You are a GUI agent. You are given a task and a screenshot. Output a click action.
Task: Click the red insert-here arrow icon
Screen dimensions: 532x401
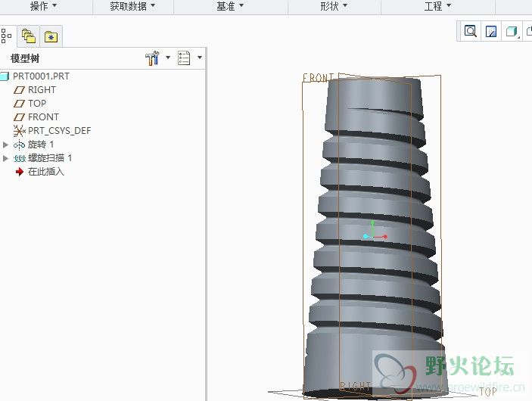tap(20, 172)
